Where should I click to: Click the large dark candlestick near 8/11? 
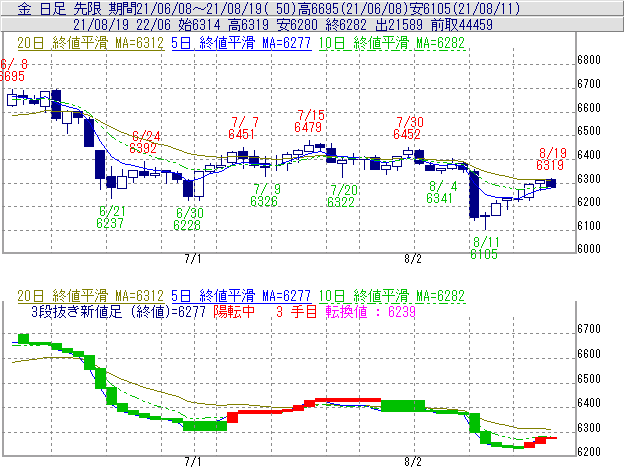coord(474,194)
